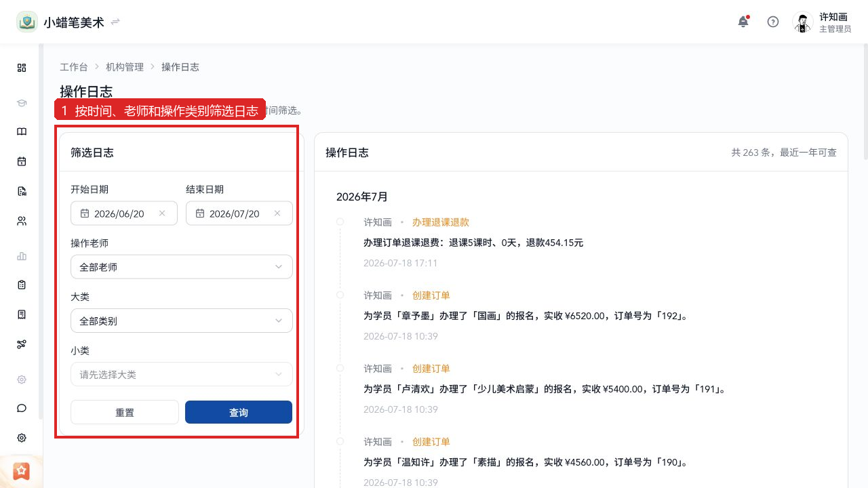
Task: Open the dashboard grid icon in sidebar
Action: coord(22,68)
